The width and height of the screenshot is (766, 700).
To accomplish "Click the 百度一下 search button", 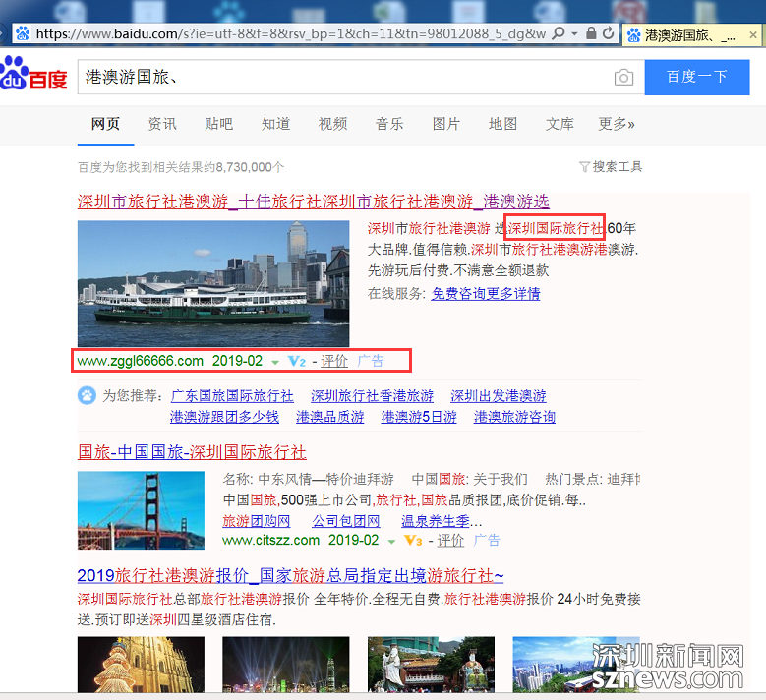I will coord(696,77).
